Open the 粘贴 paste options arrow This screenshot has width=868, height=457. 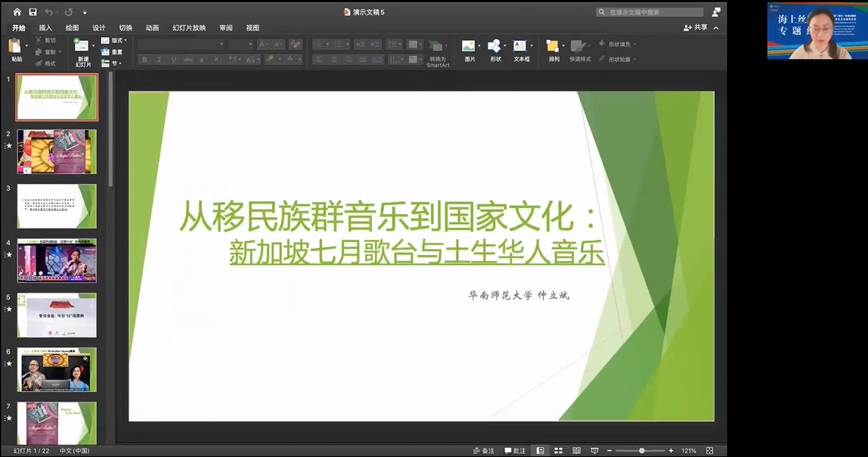26,46
